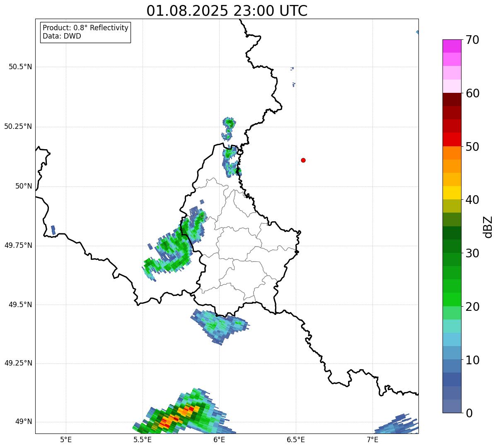
Task: Click the blue echo band near 49°N 7.2°E
Action: [x=397, y=424]
